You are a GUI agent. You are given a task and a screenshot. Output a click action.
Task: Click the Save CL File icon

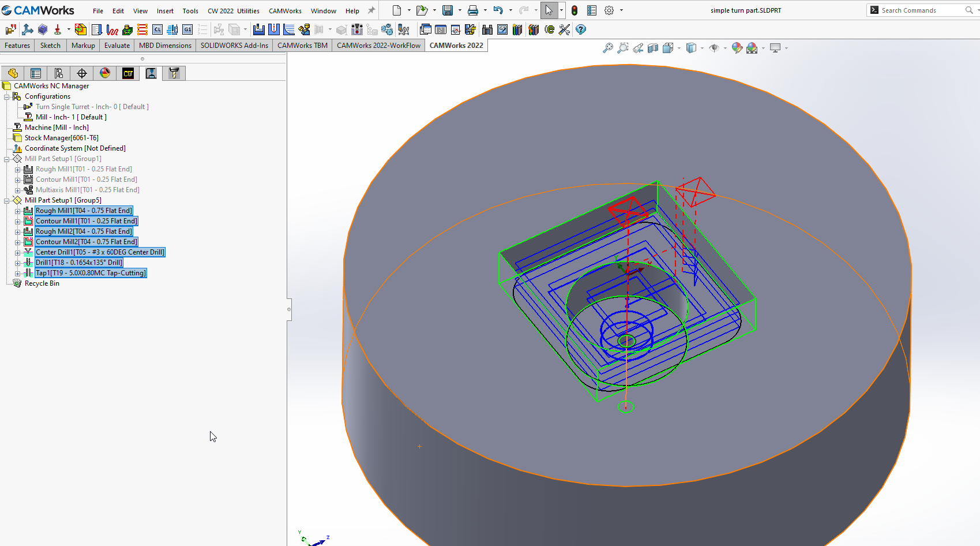[x=157, y=29]
